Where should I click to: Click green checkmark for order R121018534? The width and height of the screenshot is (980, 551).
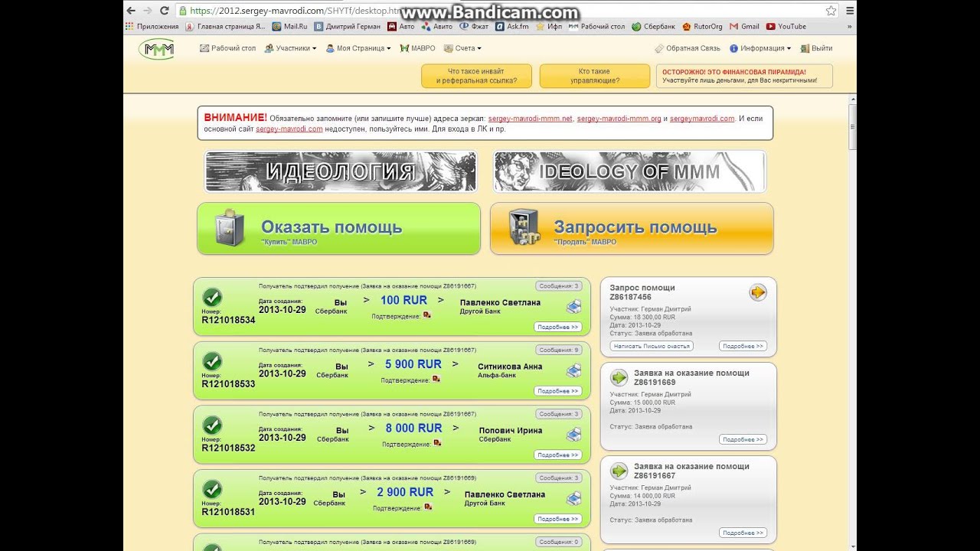click(212, 298)
